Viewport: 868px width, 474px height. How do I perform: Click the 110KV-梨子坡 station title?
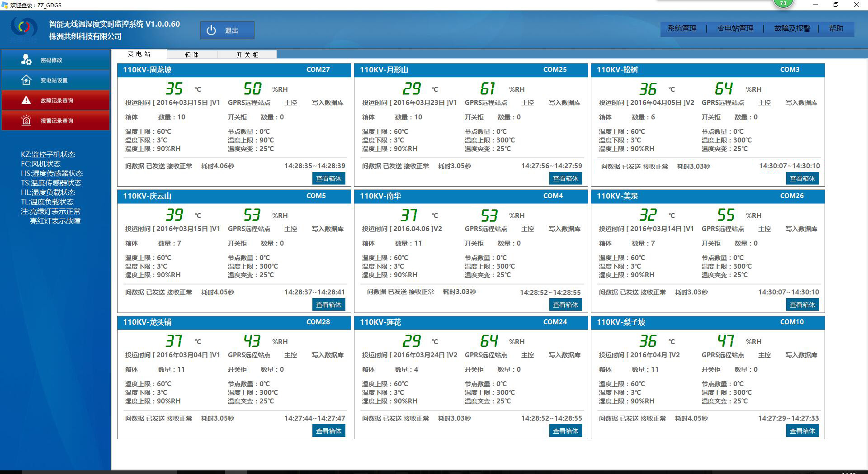pos(621,322)
